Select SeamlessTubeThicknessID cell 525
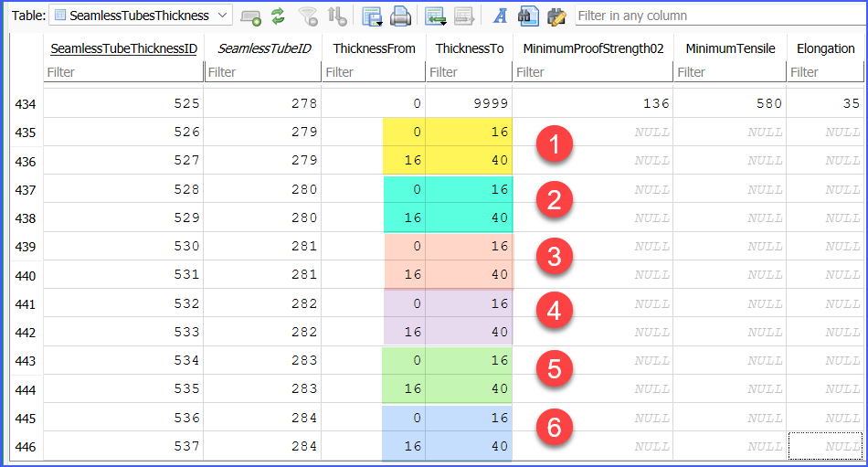Viewport: 868px width, 467px height. 124,103
